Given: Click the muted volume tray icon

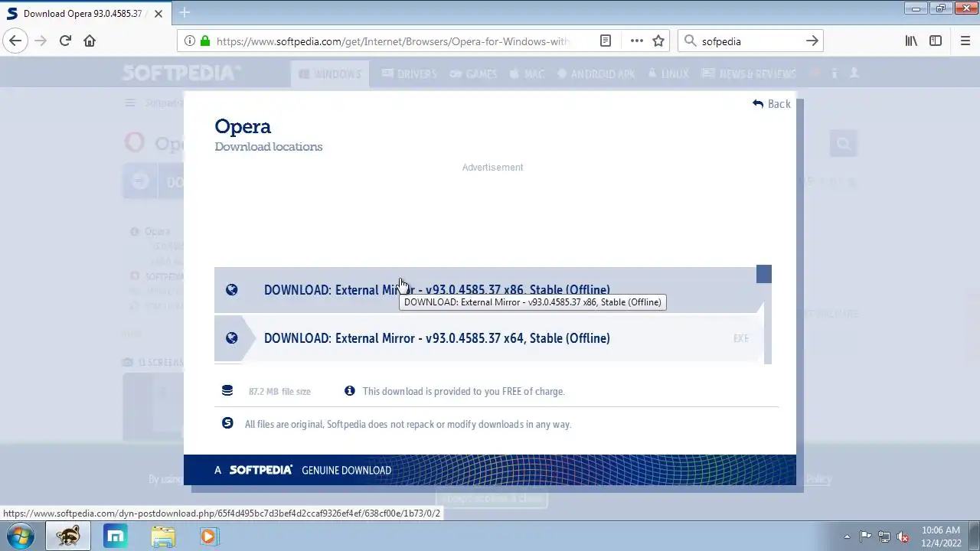Looking at the screenshot, I should [903, 536].
